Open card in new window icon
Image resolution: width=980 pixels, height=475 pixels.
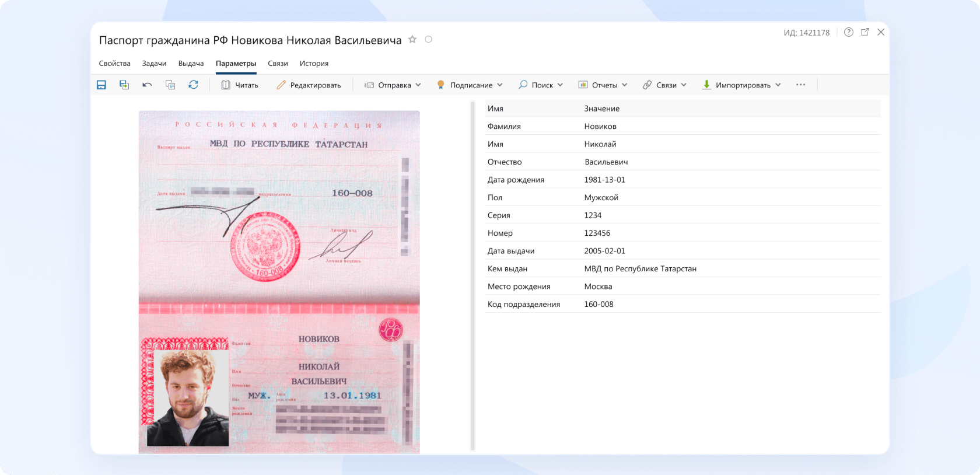coord(865,32)
